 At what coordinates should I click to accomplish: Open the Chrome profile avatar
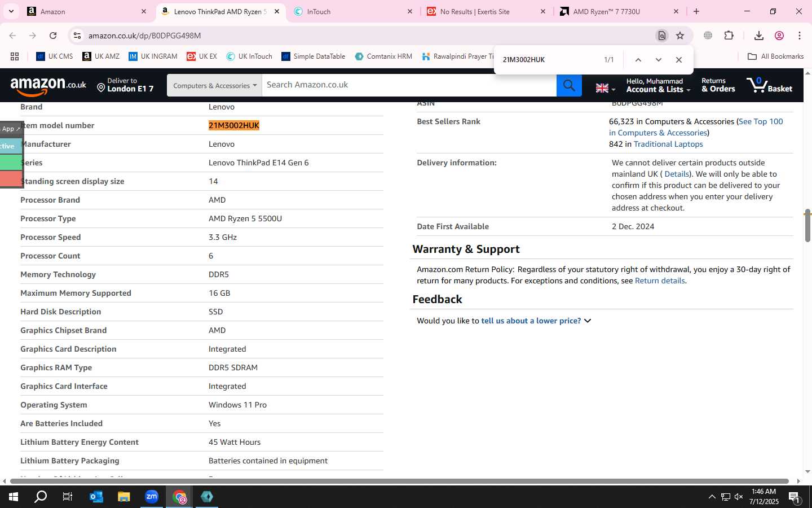click(x=779, y=36)
